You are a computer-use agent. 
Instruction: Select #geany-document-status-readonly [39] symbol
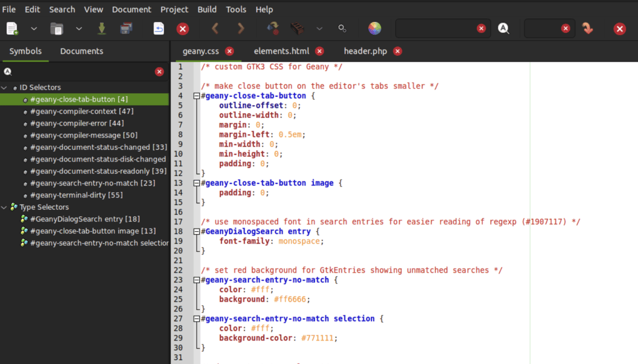99,171
